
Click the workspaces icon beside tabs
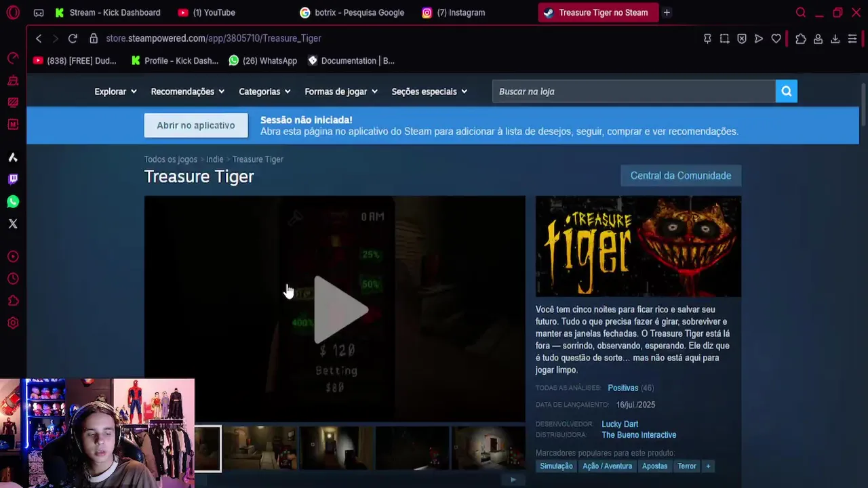(39, 12)
